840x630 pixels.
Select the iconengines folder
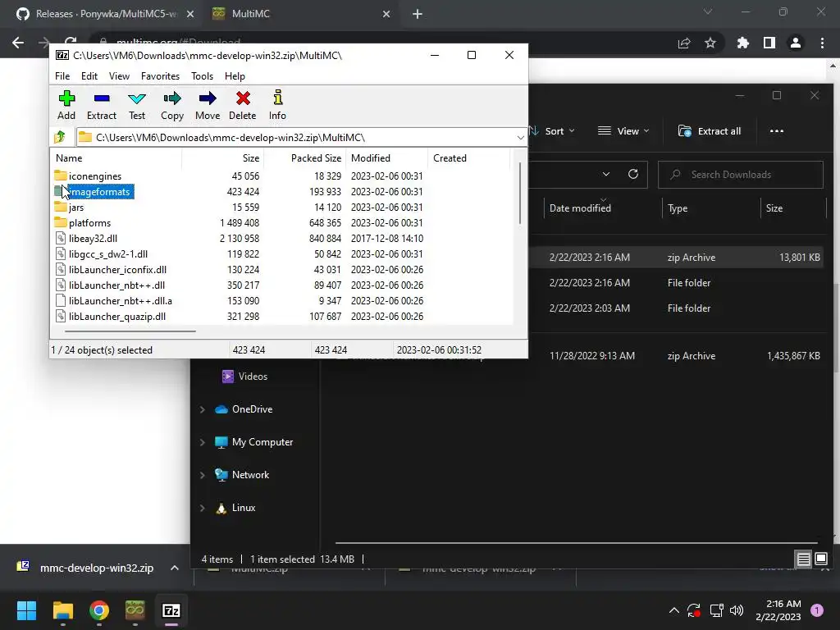pyautogui.click(x=95, y=176)
